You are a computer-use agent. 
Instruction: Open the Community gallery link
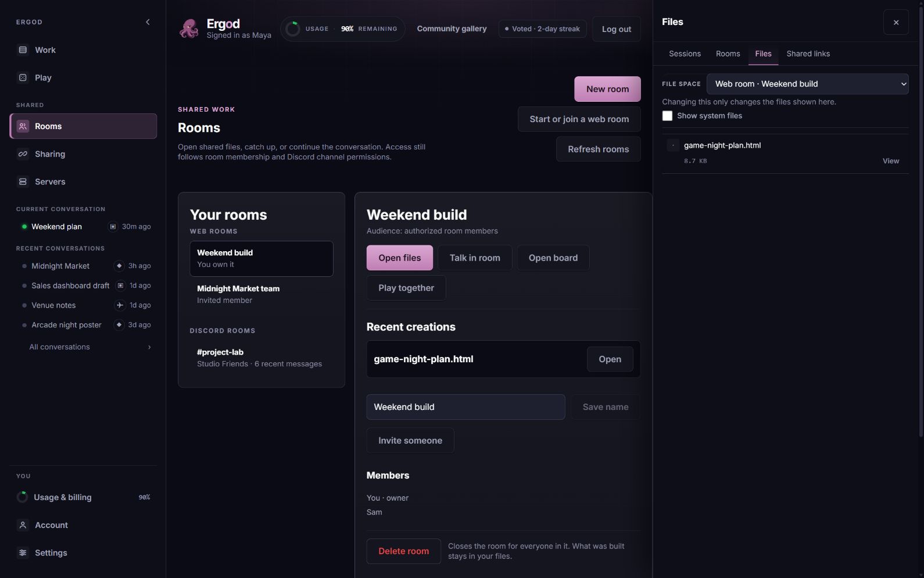click(452, 28)
